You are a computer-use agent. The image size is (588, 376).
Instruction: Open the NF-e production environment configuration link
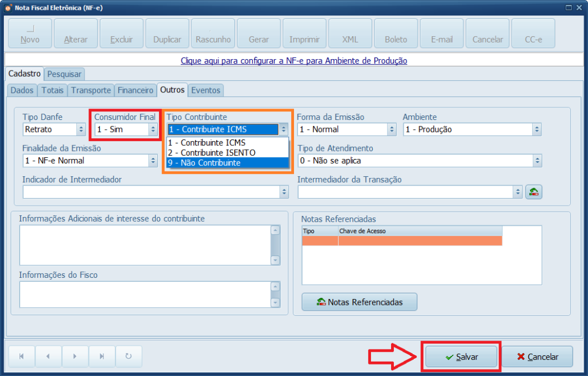click(294, 60)
